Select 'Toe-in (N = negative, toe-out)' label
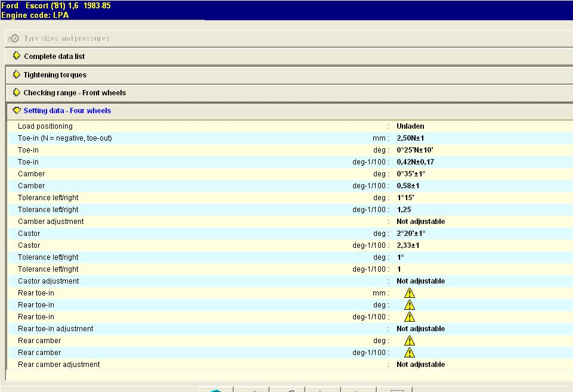The height and width of the screenshot is (392, 573). click(x=65, y=138)
